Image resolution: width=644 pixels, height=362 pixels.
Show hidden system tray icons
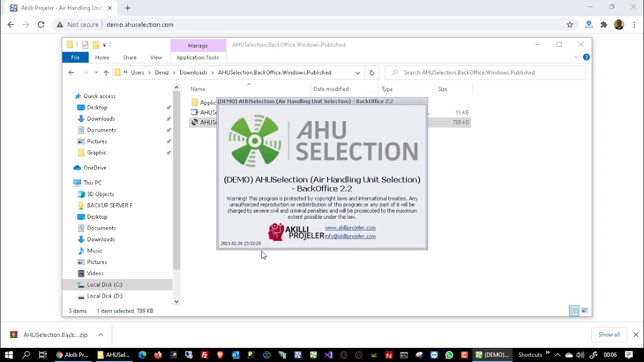click(x=557, y=355)
